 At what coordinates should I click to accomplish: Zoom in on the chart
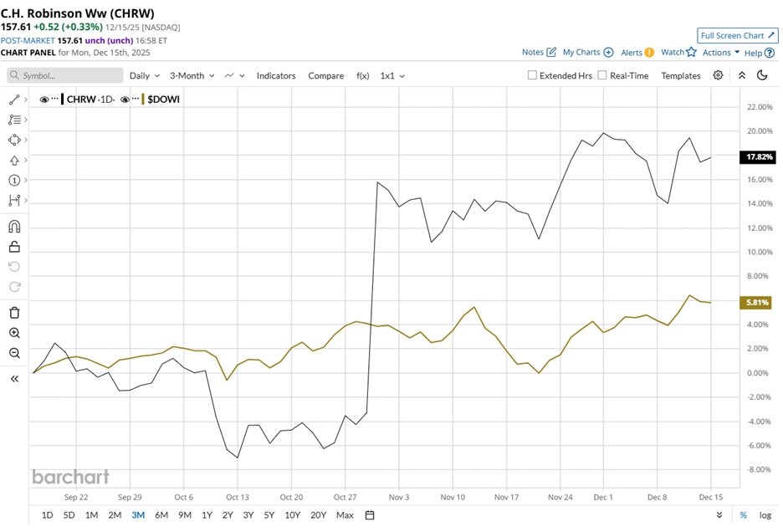point(14,333)
